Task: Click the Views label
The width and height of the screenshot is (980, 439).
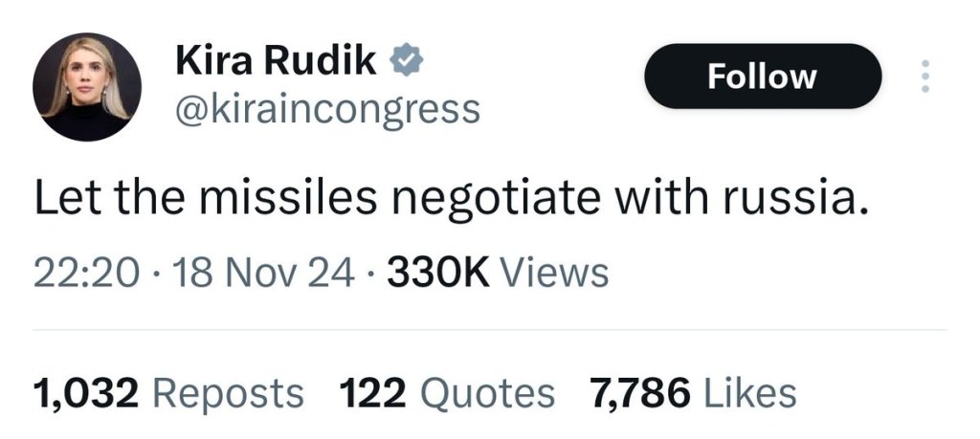Action: pyautogui.click(x=555, y=274)
